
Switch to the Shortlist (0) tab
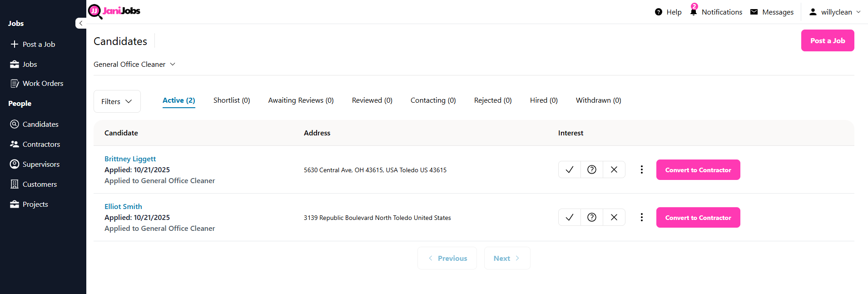pos(232,100)
